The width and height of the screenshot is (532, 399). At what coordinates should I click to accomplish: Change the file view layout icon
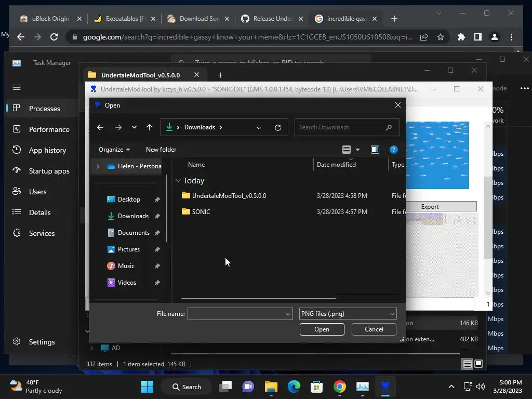tap(346, 150)
